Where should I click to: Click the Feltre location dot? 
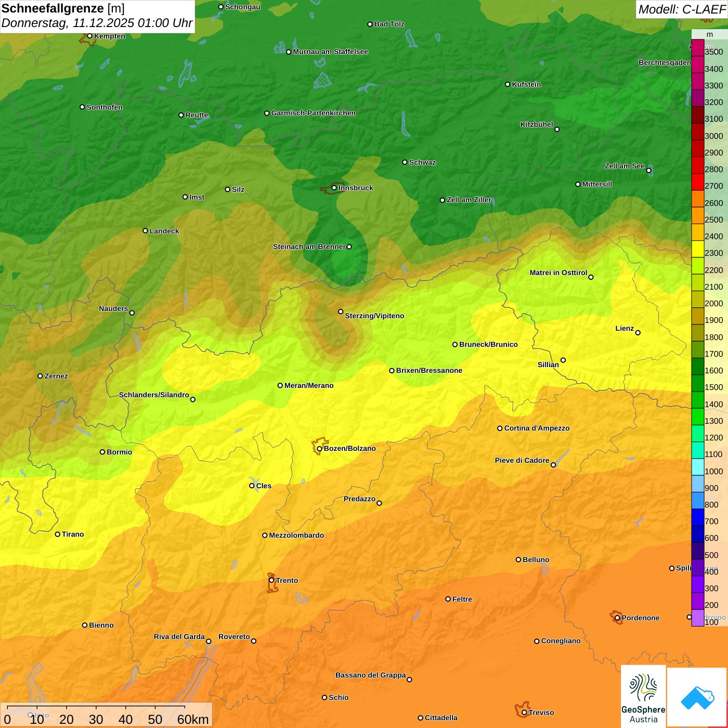(448, 599)
